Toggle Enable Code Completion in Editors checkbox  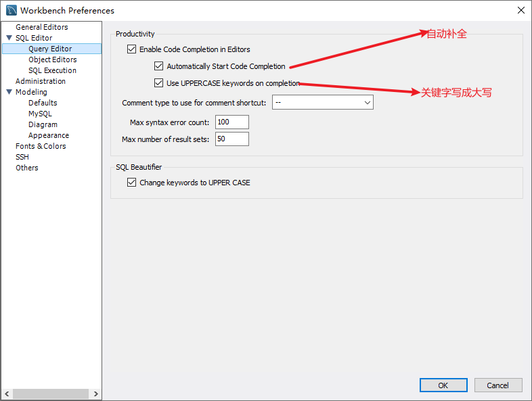pyautogui.click(x=131, y=49)
